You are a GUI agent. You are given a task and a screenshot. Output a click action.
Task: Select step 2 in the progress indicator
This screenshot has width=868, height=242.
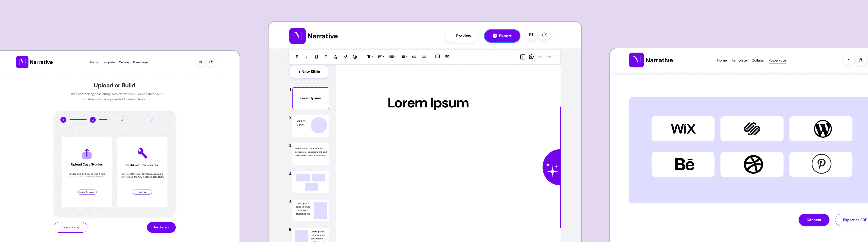point(93,120)
